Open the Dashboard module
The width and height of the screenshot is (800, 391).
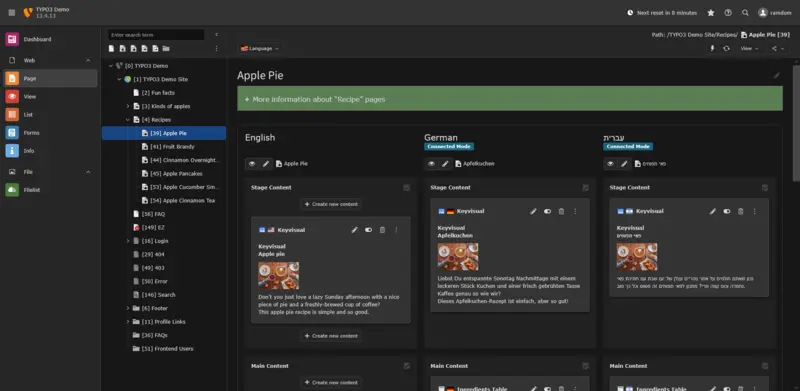(50, 39)
